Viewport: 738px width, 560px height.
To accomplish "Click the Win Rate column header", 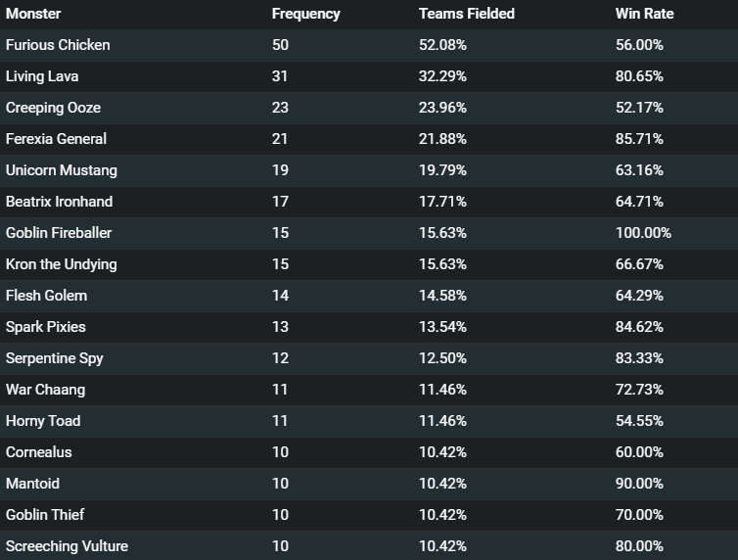I will (644, 14).
